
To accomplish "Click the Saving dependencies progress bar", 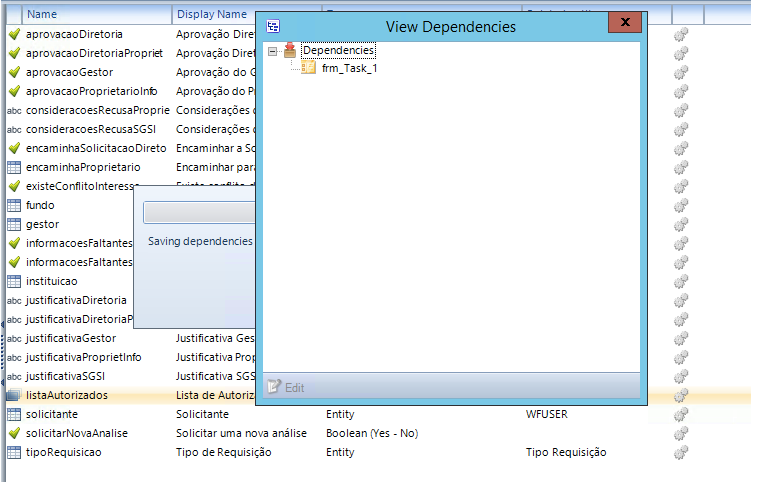I will pyautogui.click(x=199, y=213).
